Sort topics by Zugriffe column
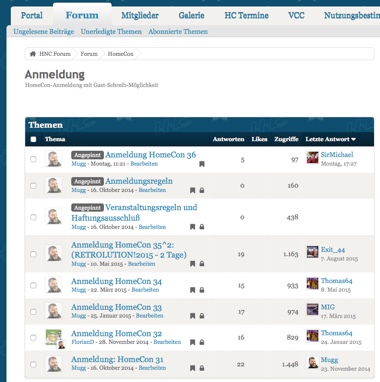Screen dimensions: 380x382 (286, 139)
